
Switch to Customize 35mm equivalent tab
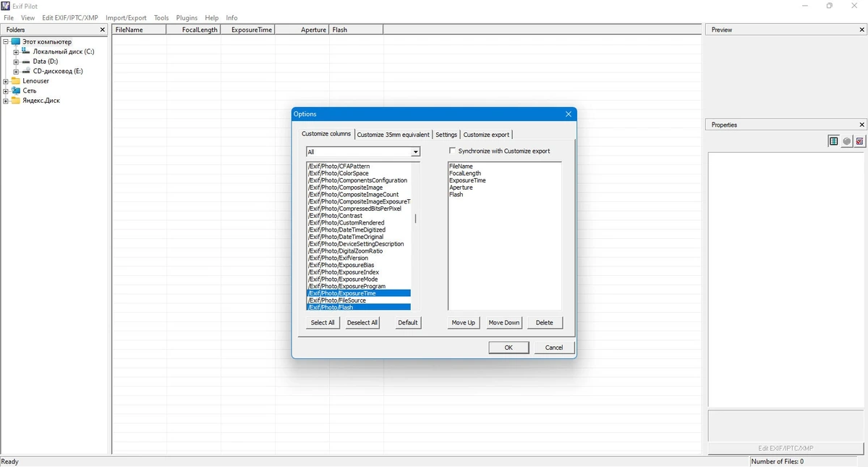click(x=393, y=135)
